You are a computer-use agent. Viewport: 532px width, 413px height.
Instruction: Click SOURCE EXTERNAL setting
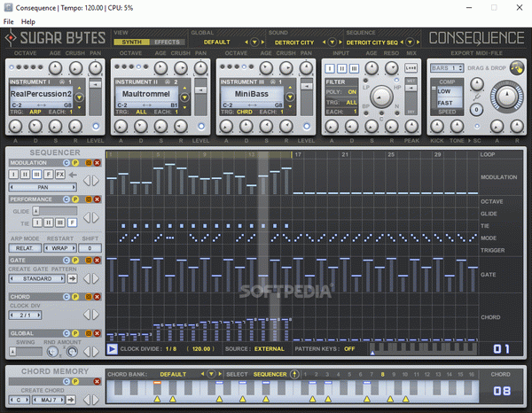[x=270, y=349]
